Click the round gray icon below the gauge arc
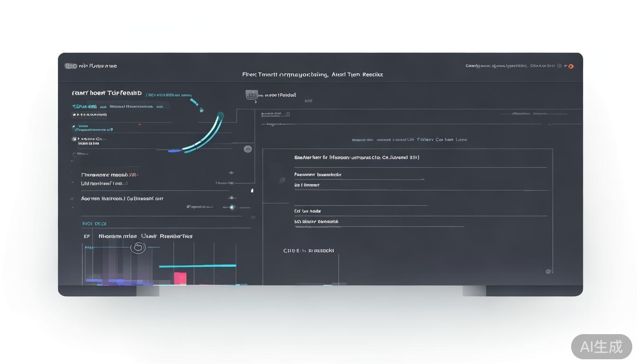 pos(247,149)
